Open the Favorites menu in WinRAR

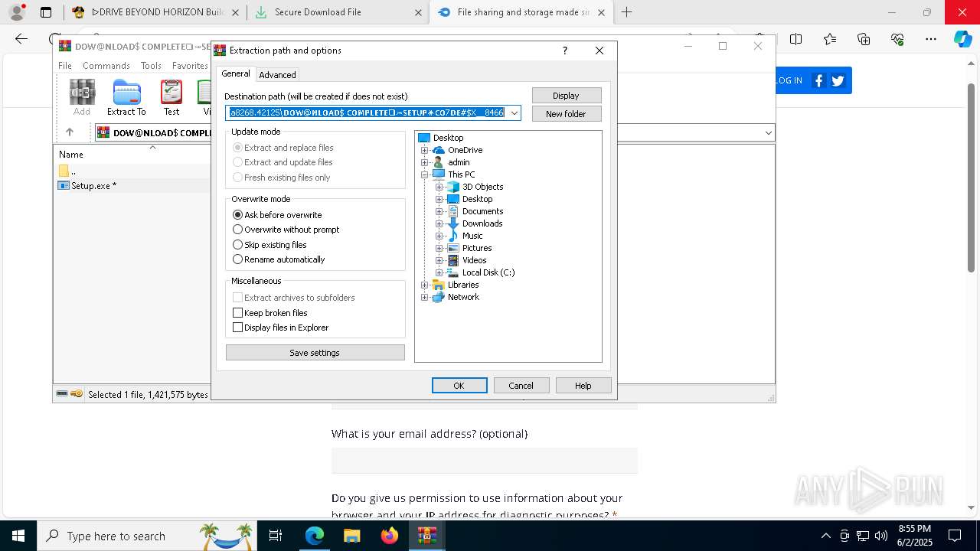tap(190, 66)
